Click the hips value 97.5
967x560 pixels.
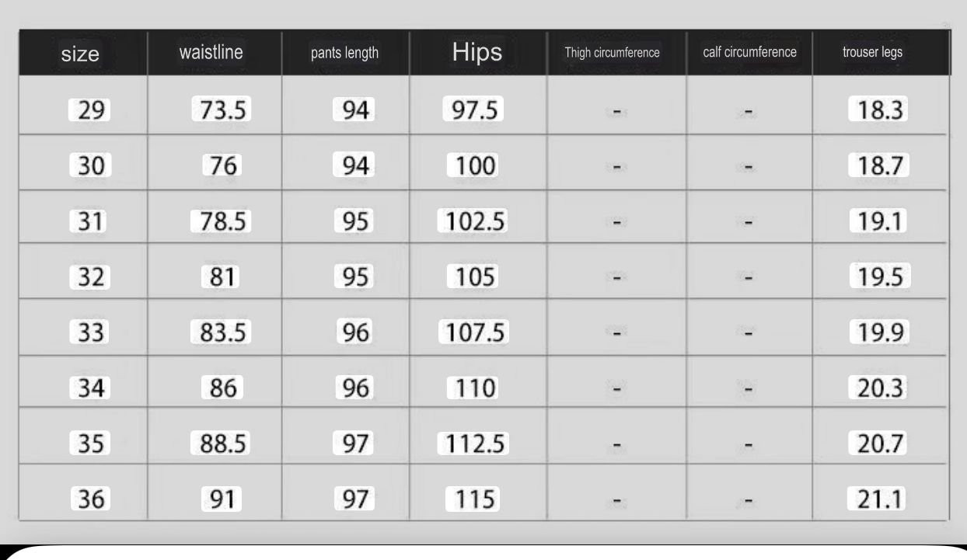coord(473,110)
